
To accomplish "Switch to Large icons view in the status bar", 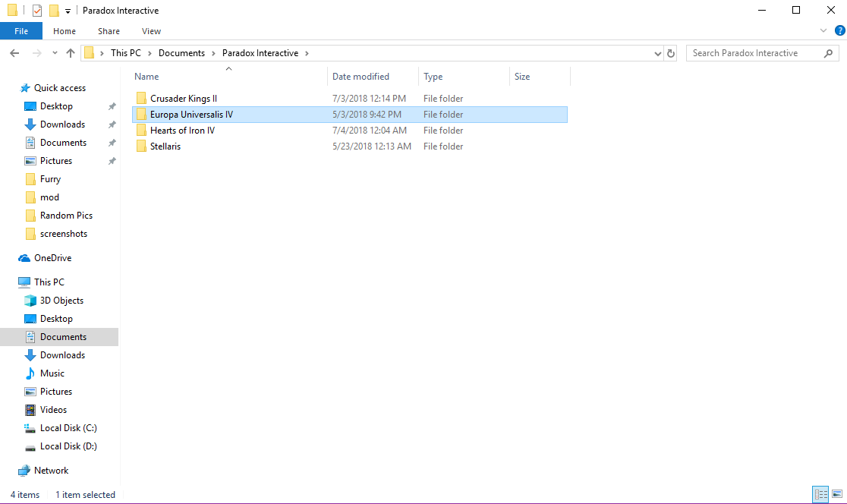I will [x=836, y=494].
